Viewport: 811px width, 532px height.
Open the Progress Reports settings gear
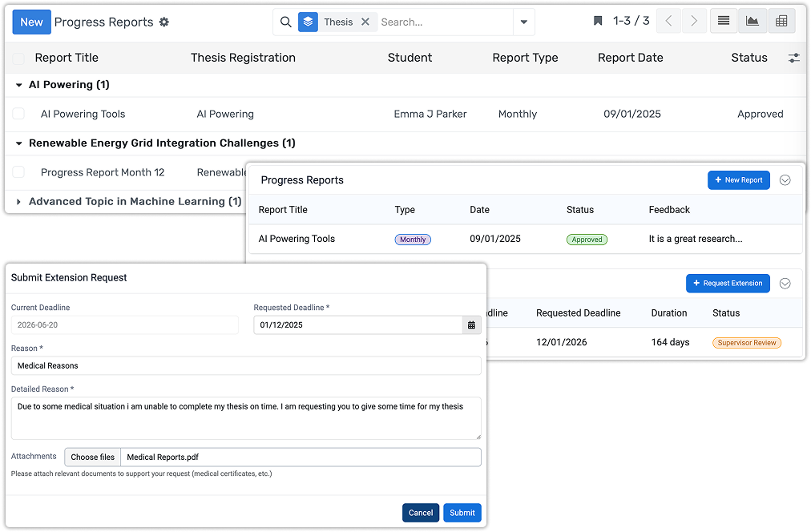coord(164,22)
